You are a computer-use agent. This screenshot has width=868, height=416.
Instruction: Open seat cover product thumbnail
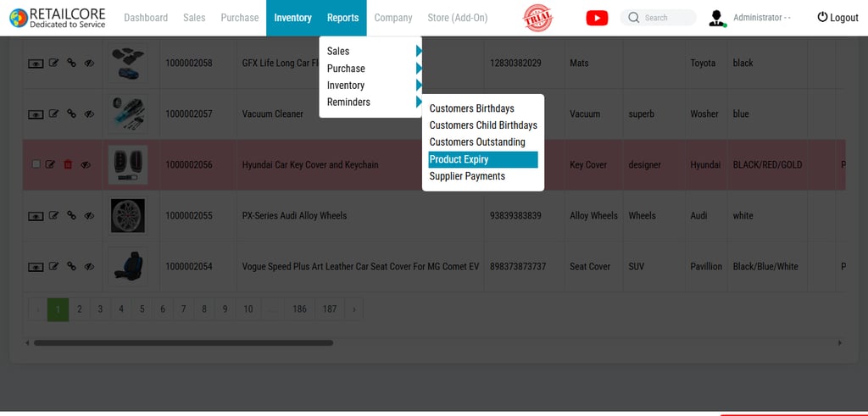click(128, 267)
